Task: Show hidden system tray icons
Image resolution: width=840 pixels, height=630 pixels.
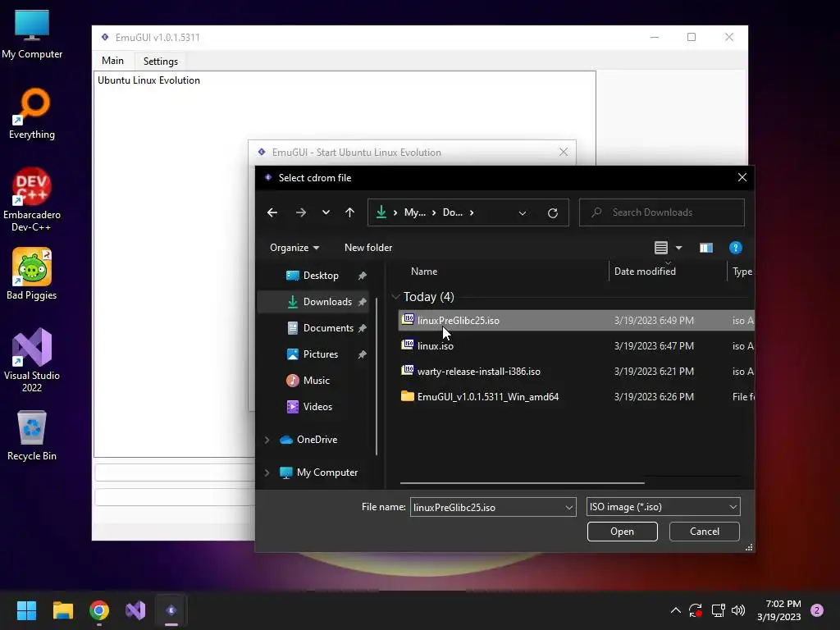Action: pyautogui.click(x=676, y=610)
